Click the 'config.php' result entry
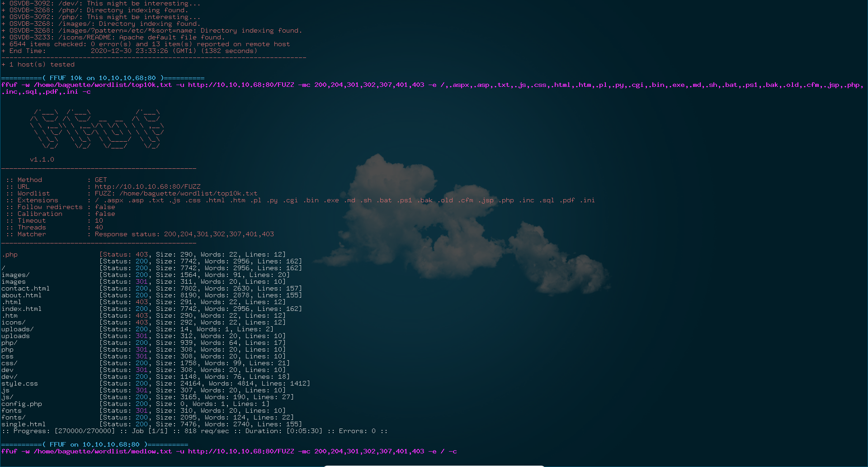The width and height of the screenshot is (868, 467). [135, 404]
